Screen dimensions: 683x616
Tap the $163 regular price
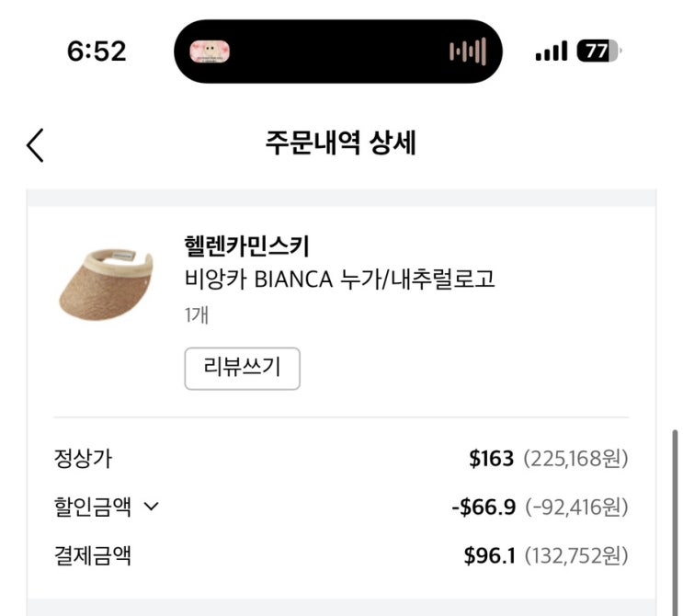coord(491,459)
